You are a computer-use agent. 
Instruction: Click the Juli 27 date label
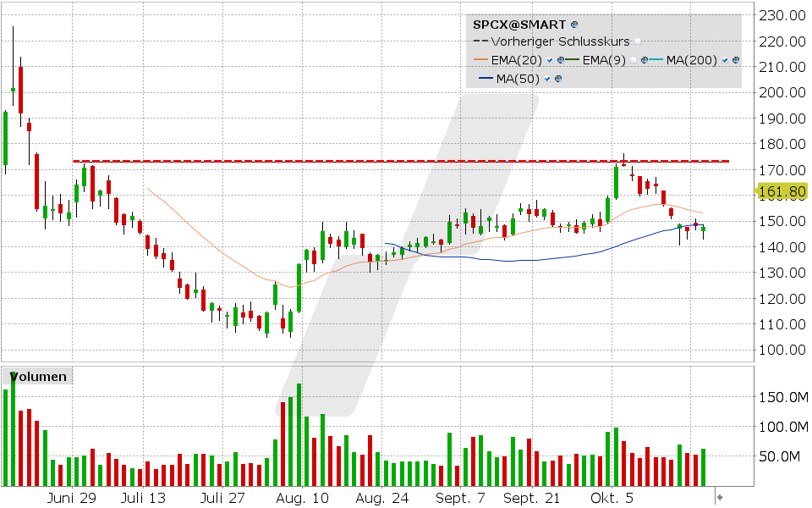222,498
